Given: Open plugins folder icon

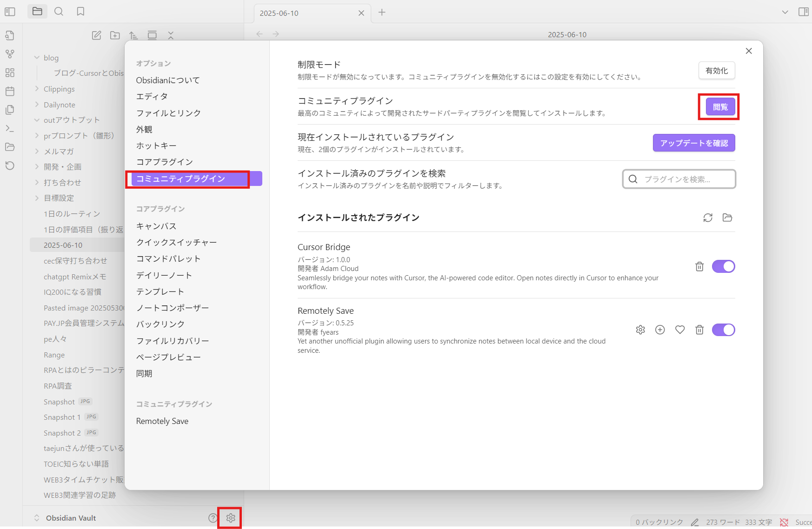Looking at the screenshot, I should click(x=727, y=218).
